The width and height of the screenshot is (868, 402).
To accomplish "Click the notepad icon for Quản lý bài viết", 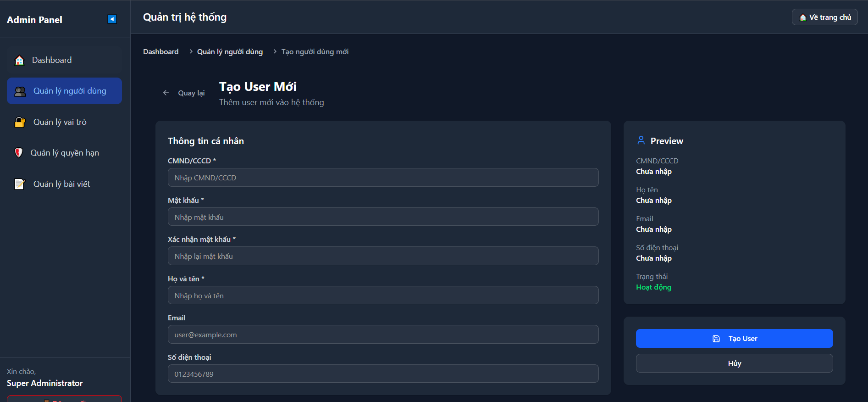I will pyautogui.click(x=20, y=184).
